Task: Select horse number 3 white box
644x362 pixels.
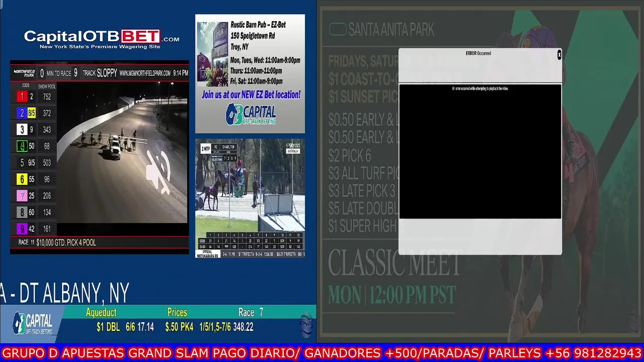Action: coord(22,130)
